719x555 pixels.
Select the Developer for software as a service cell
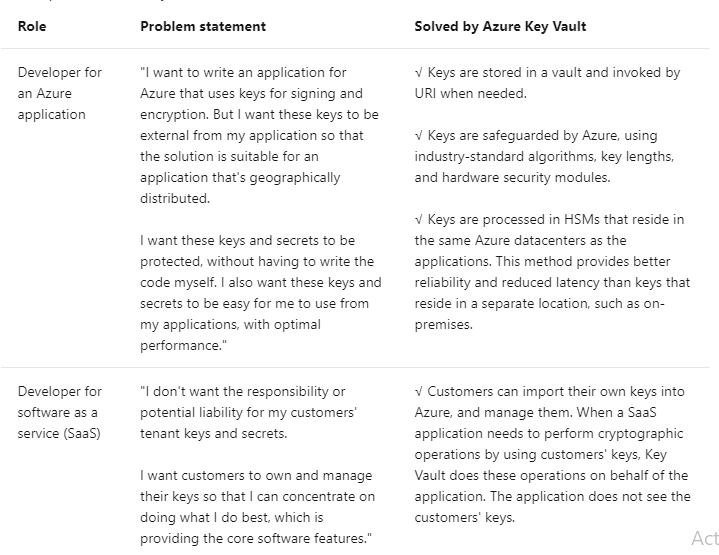[60, 412]
